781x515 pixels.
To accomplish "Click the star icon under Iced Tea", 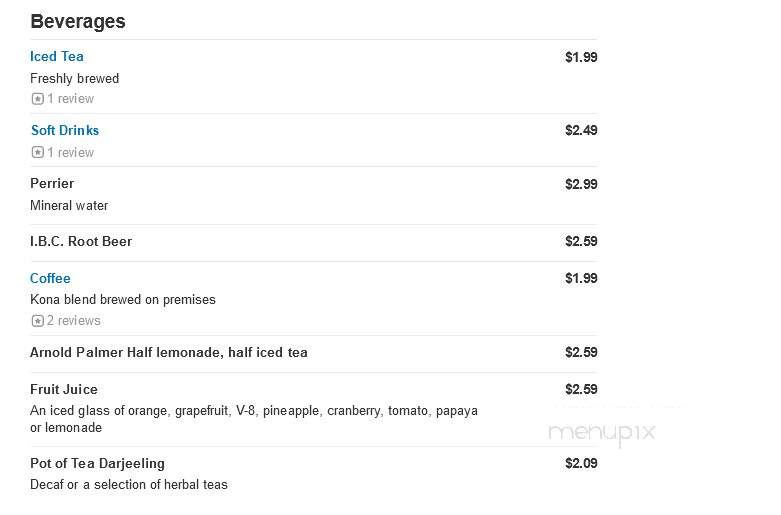I will tap(37, 99).
